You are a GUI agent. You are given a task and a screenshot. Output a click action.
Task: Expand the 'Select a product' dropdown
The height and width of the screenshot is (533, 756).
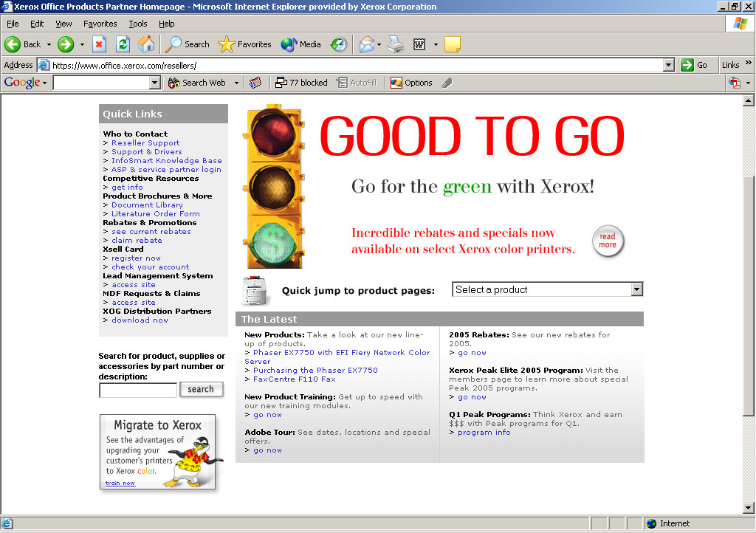(636, 290)
